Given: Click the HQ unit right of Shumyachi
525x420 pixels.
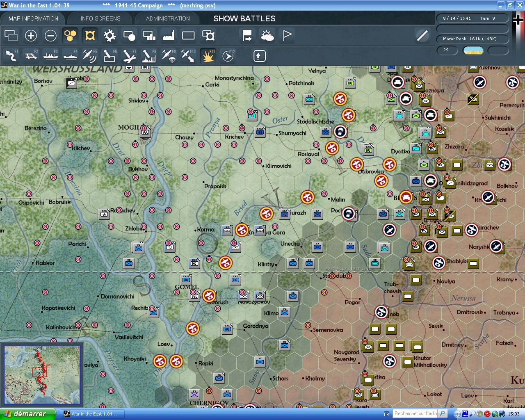Looking at the screenshot, I should 260,132.
